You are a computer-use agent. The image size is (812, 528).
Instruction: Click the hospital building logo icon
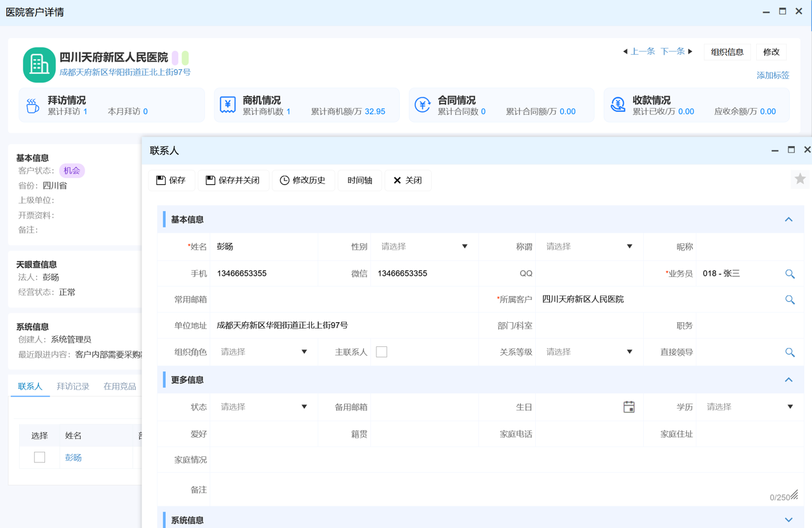39,65
